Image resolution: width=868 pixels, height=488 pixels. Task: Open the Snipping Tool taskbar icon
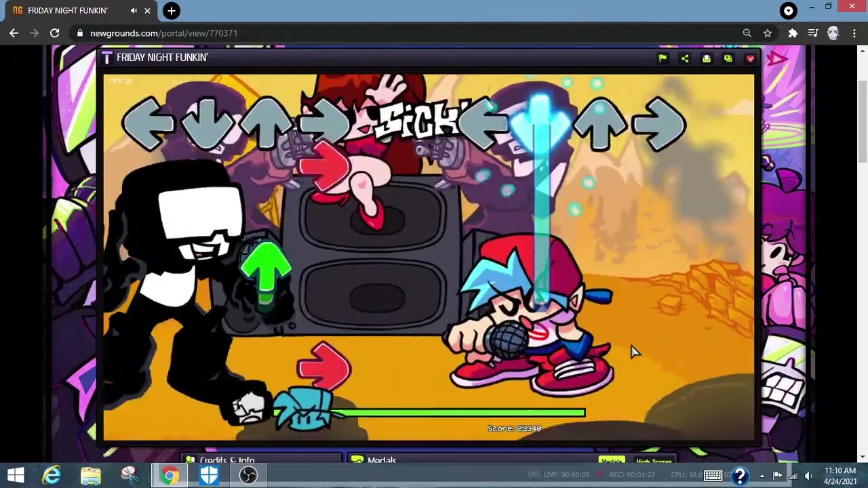(x=130, y=475)
